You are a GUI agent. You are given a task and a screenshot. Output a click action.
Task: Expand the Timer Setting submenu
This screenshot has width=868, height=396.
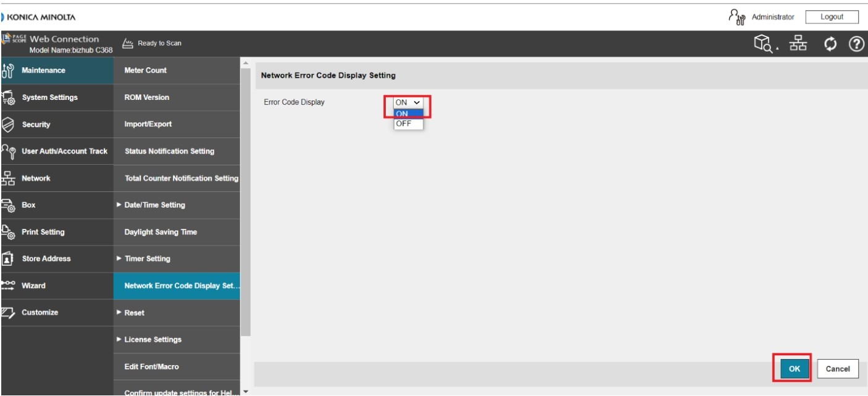click(147, 258)
